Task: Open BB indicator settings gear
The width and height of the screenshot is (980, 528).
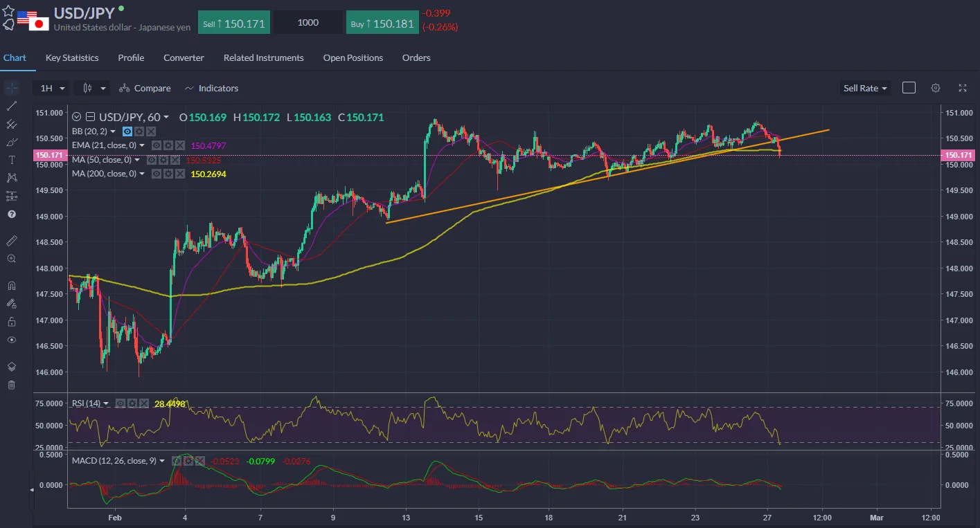Action: click(x=139, y=131)
